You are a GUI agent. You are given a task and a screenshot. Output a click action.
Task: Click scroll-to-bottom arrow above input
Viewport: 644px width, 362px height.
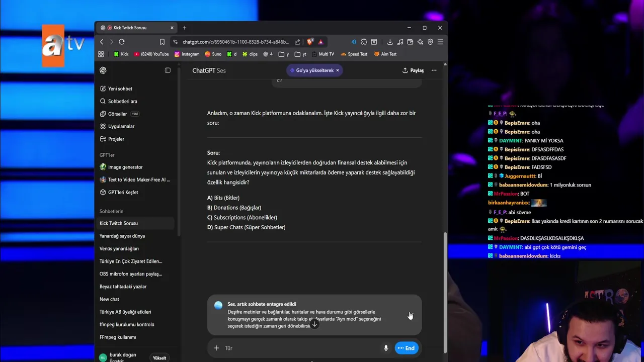(x=314, y=324)
